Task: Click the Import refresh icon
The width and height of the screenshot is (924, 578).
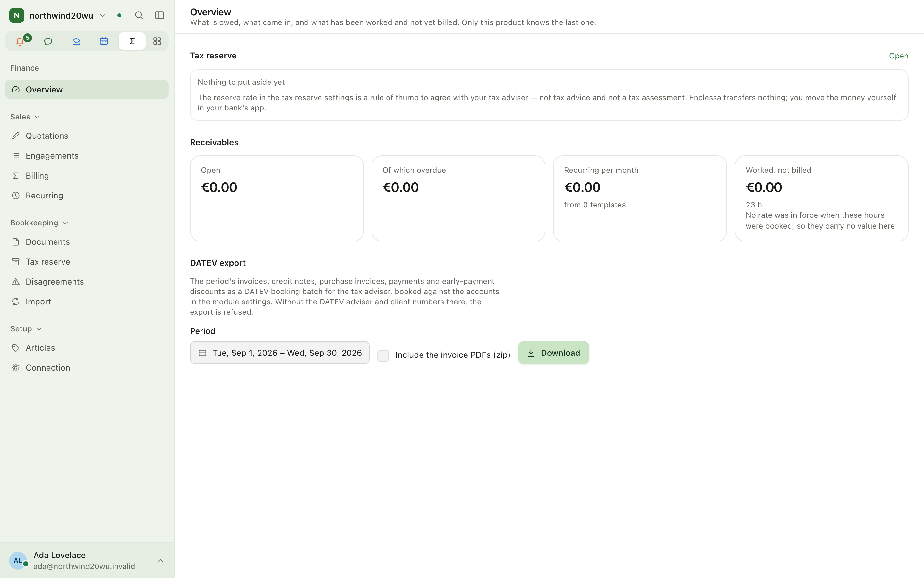Action: point(16,301)
